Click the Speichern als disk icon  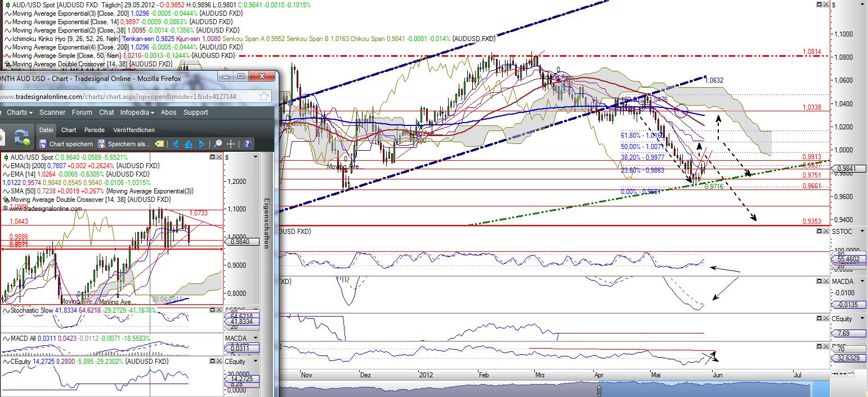pos(101,144)
